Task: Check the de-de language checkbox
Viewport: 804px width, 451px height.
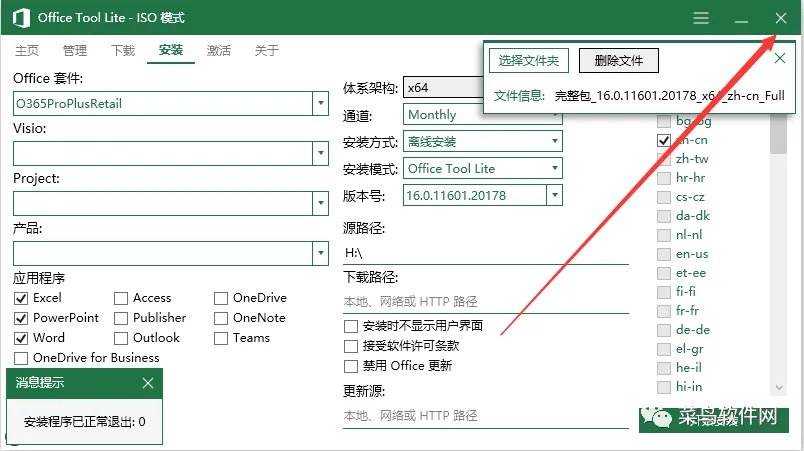Action: tap(664, 330)
